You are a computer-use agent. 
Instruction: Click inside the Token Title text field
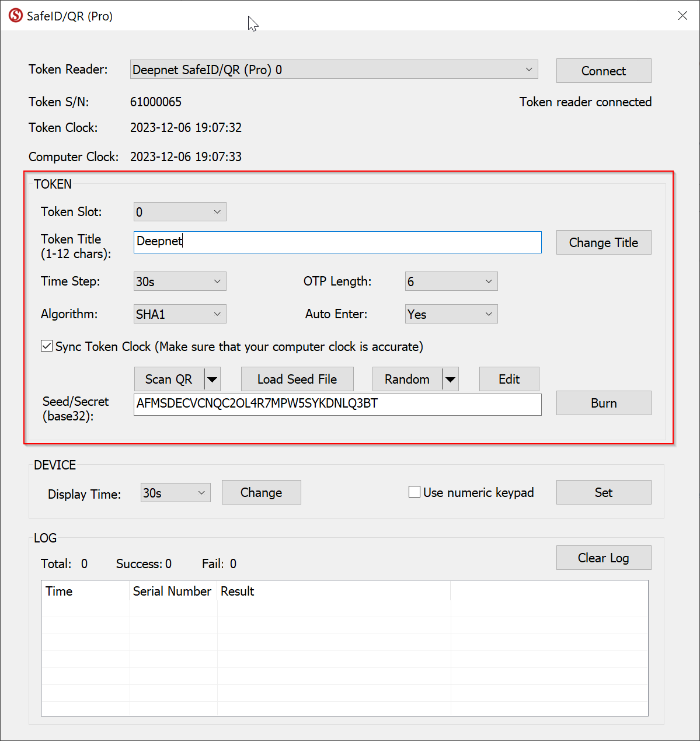337,242
